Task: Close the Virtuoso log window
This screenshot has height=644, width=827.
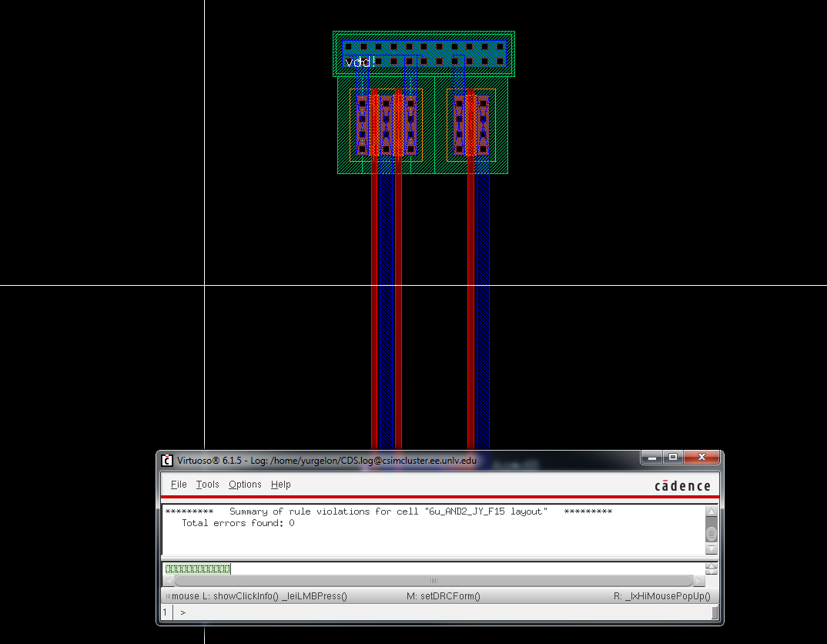Action: coord(701,458)
